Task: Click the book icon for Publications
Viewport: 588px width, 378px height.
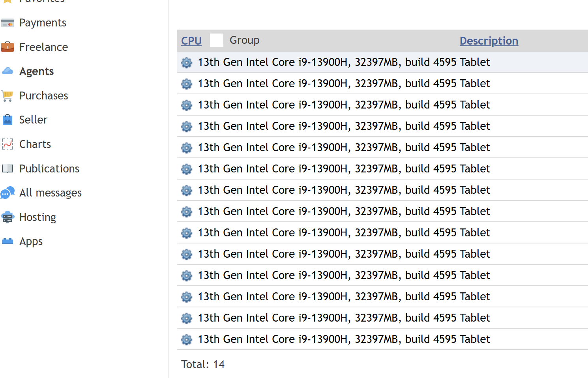Action: (x=7, y=168)
